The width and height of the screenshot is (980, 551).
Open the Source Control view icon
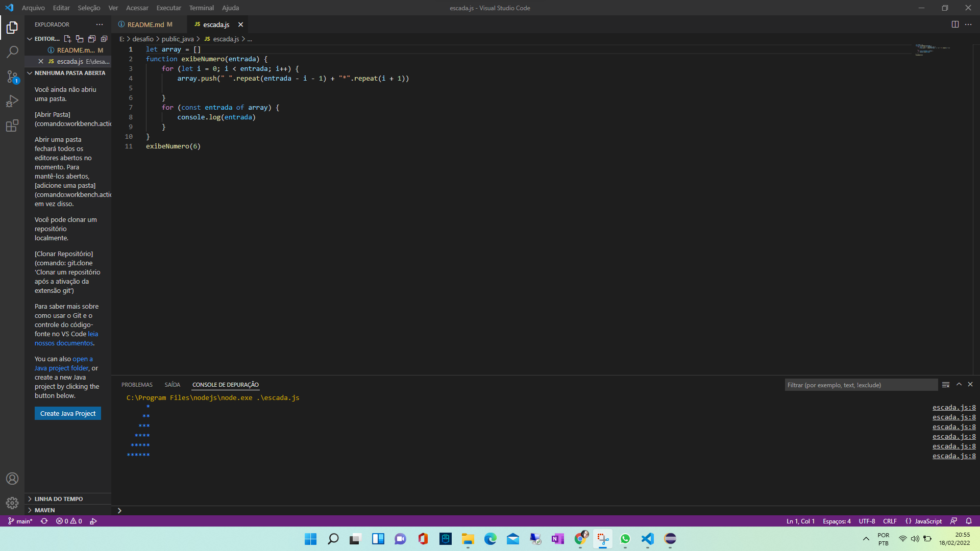tap(12, 77)
